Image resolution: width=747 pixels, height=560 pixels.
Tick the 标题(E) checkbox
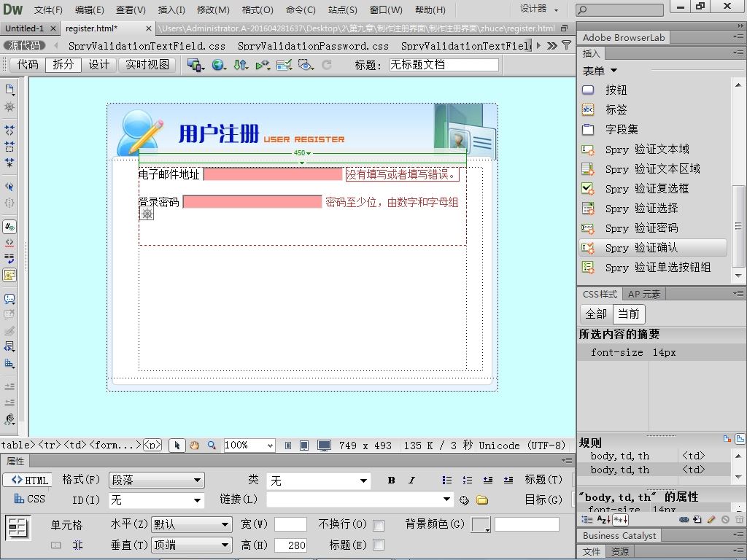[379, 545]
